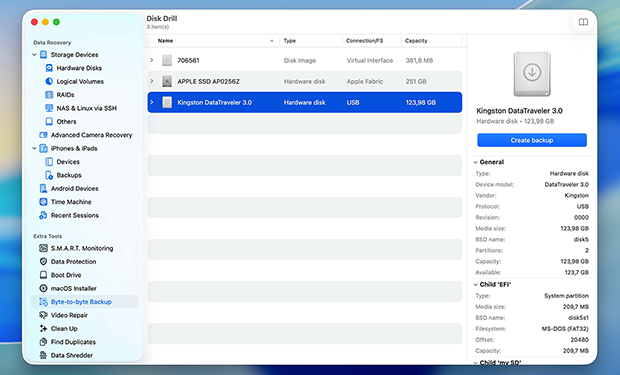The width and height of the screenshot is (620, 375).
Task: Click the Backups sidebar icon
Action: point(49,175)
